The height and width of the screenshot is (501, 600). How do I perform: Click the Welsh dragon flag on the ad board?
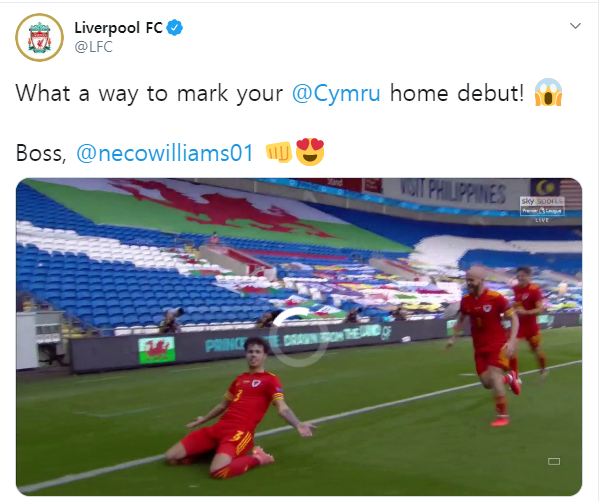[x=157, y=350]
